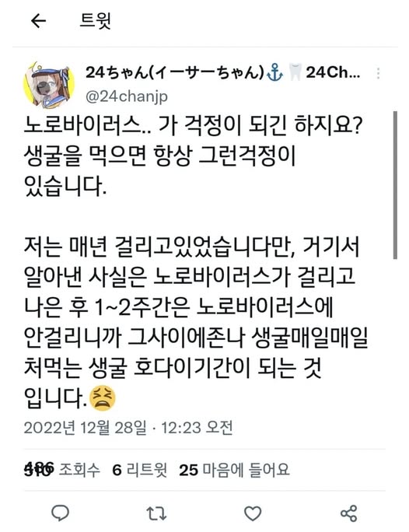Image resolution: width=409 pixels, height=532 pixels.
Task: Open the 24chan profile avatar
Action: (48, 84)
